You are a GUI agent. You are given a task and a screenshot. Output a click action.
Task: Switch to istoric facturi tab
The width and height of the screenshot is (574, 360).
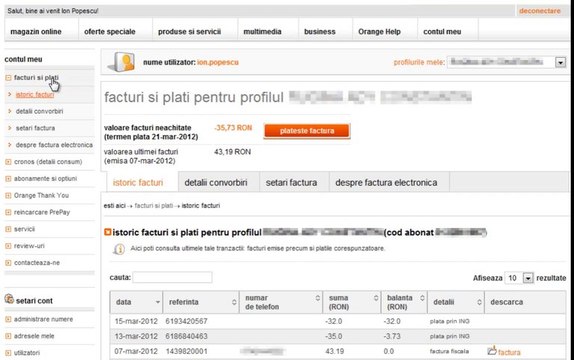[x=138, y=182]
